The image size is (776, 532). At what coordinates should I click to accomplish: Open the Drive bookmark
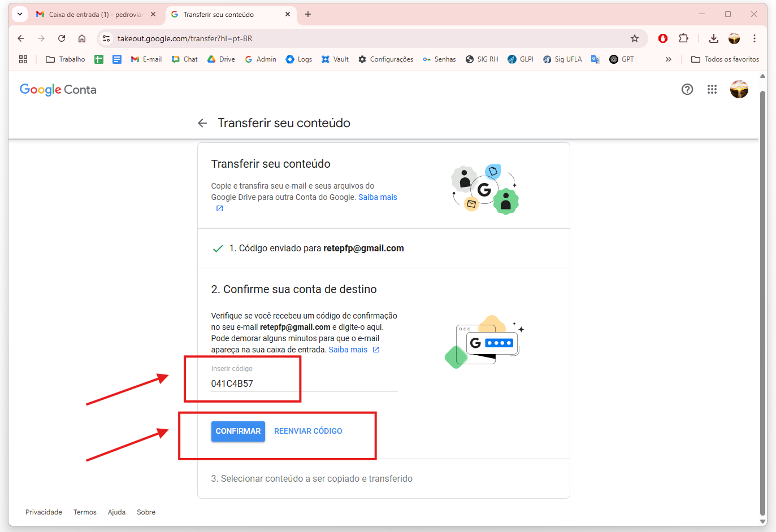(221, 59)
